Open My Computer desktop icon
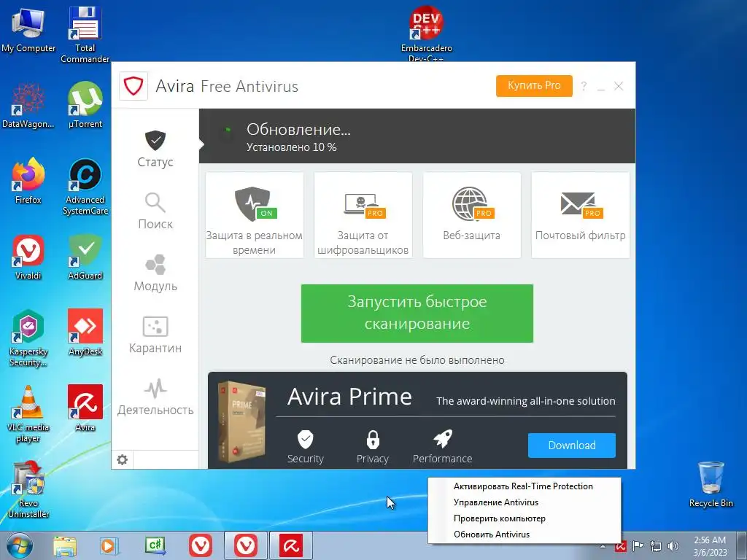Screen dimensions: 747x560 click(28, 30)
